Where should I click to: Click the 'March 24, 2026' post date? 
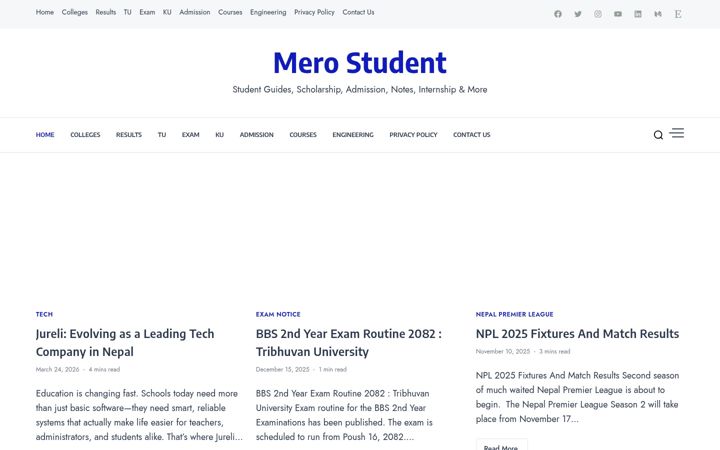[57, 369]
